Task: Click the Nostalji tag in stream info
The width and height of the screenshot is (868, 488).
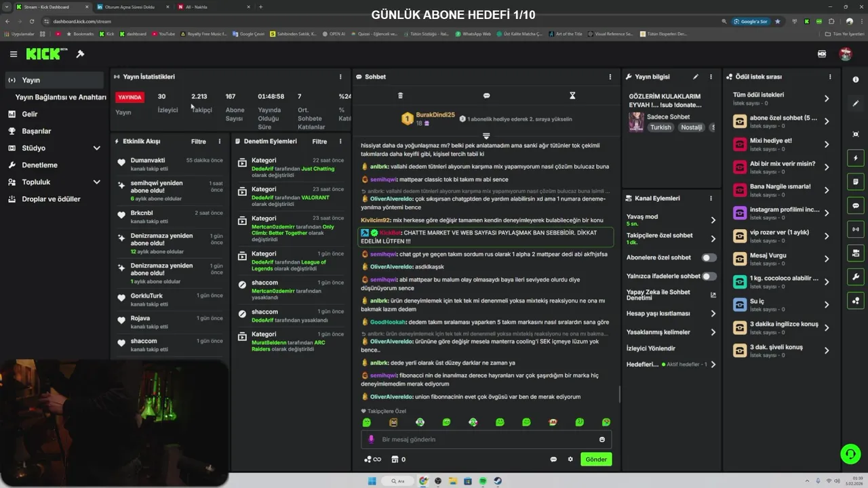Action: click(x=692, y=127)
